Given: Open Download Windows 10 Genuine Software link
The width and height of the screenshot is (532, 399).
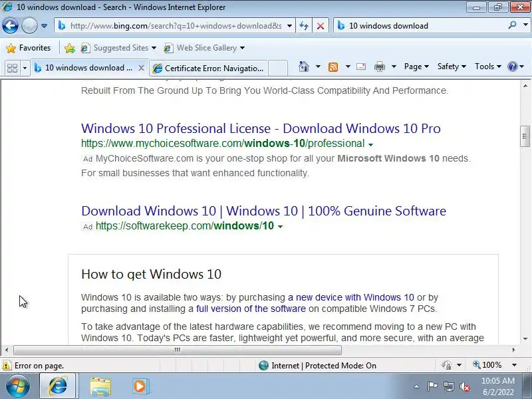Looking at the screenshot, I should (x=263, y=211).
